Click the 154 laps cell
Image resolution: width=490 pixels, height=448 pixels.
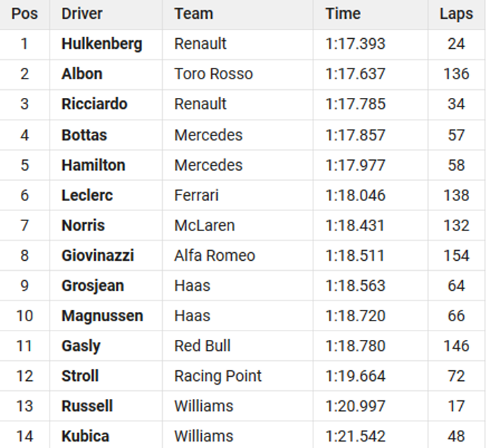[456, 256]
